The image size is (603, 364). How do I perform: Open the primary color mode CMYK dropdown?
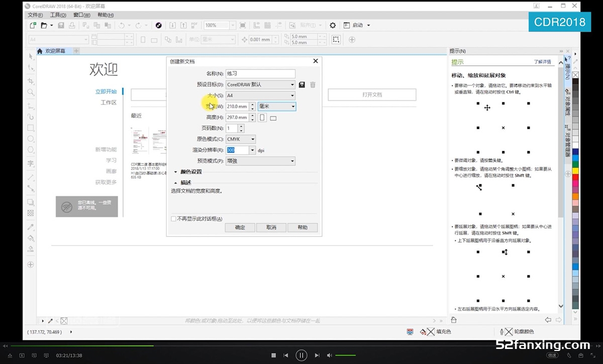[x=241, y=139]
